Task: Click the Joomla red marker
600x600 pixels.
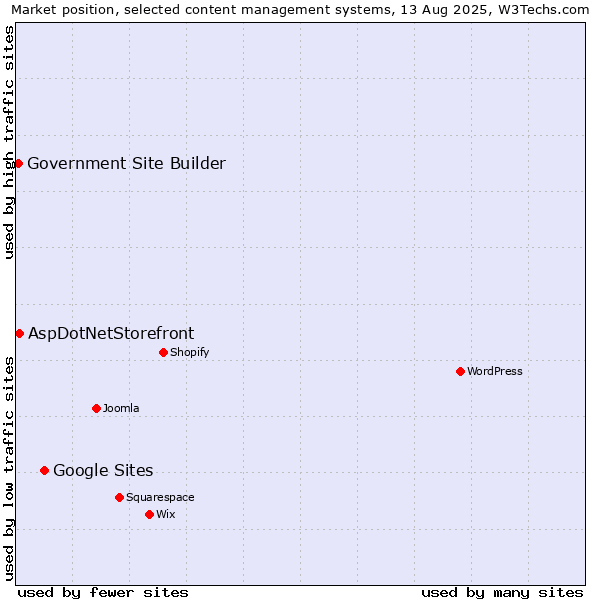Action: tap(96, 409)
